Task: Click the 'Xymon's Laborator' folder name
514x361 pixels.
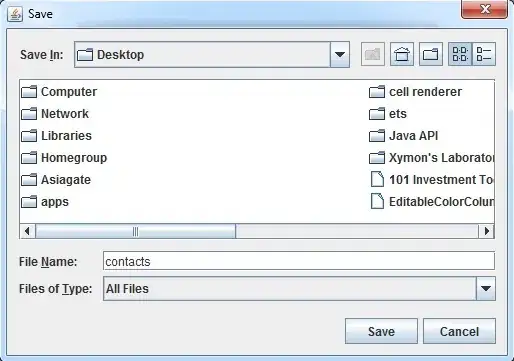Action: tap(441, 158)
